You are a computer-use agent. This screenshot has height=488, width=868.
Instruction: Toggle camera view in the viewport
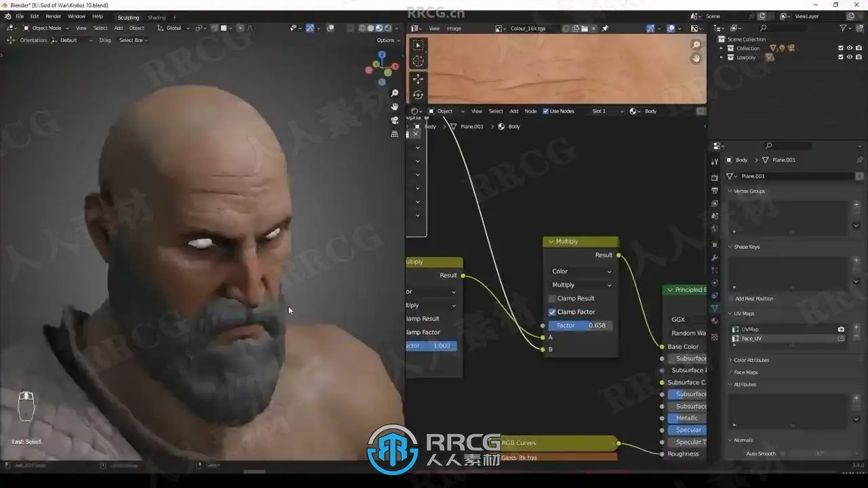pos(395,120)
